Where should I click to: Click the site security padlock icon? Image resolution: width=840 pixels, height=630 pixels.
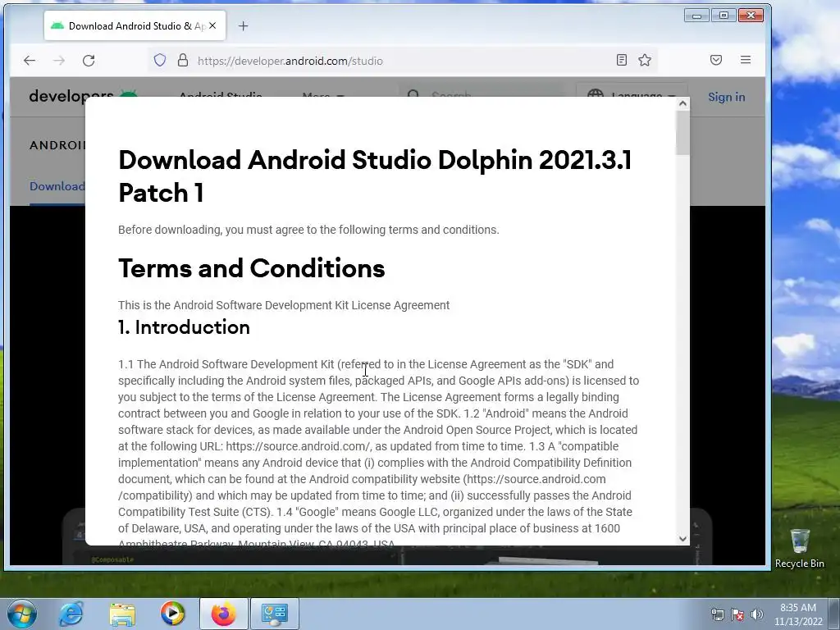point(183,60)
